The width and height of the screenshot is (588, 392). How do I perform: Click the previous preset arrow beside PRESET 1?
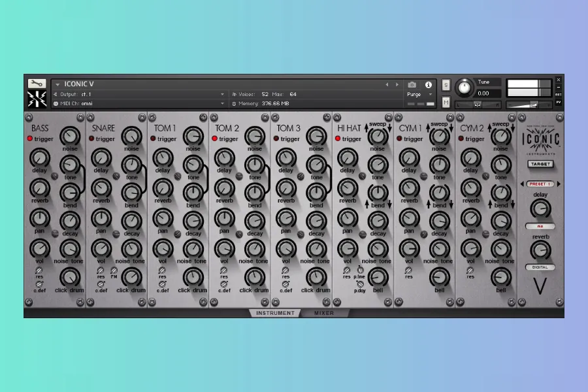click(x=521, y=184)
